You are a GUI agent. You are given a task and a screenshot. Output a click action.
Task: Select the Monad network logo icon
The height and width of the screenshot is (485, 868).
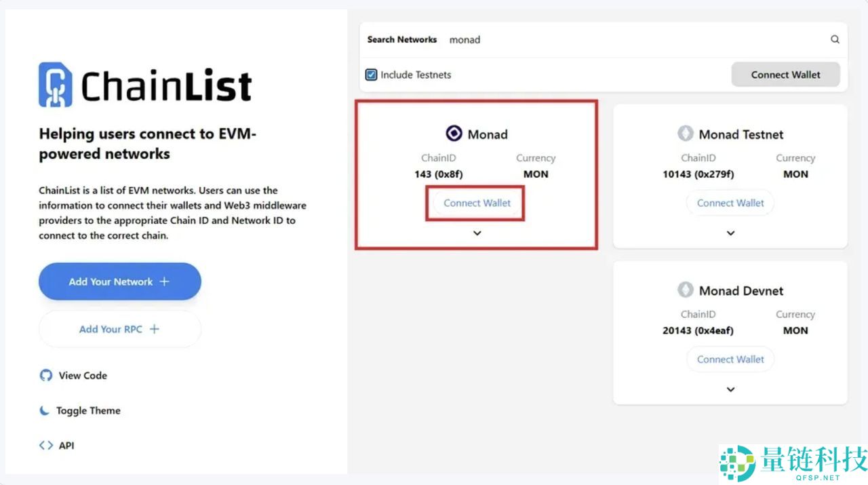pyautogui.click(x=454, y=133)
